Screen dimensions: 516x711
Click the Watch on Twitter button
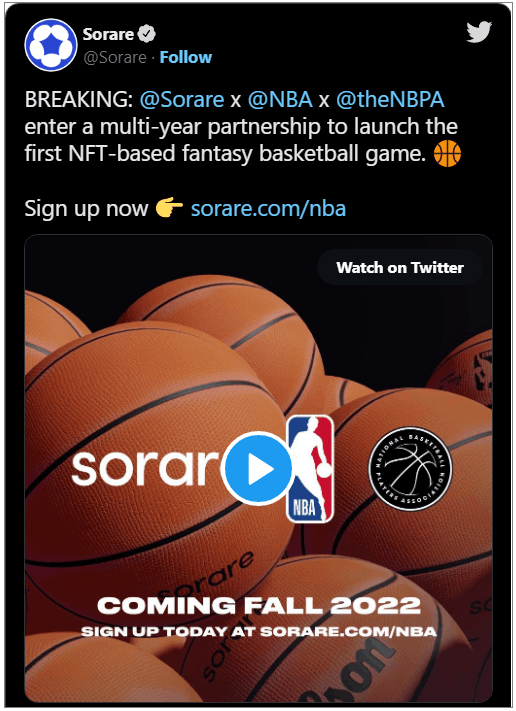coord(399,268)
